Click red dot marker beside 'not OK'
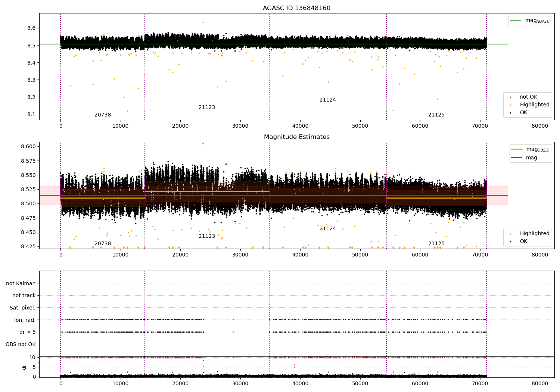560x392 pixels. (510, 97)
